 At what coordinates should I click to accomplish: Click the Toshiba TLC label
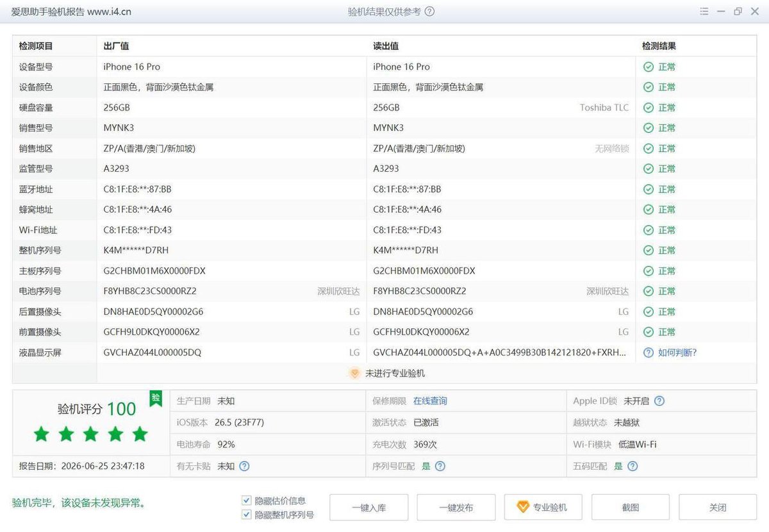point(604,108)
